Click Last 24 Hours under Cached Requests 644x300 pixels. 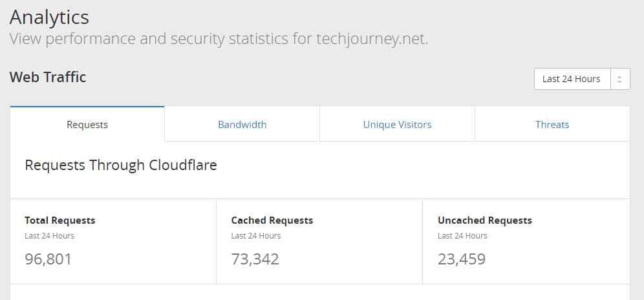(x=256, y=236)
